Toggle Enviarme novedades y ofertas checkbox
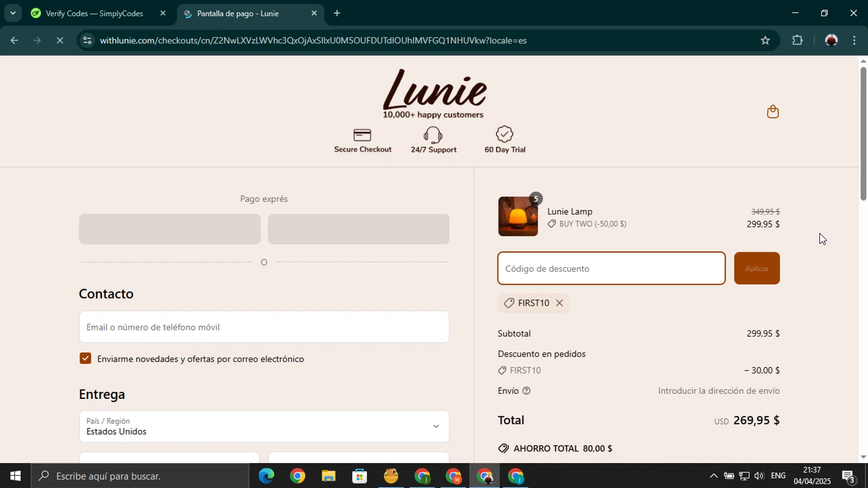Viewport: 868px width, 488px height. point(86,358)
